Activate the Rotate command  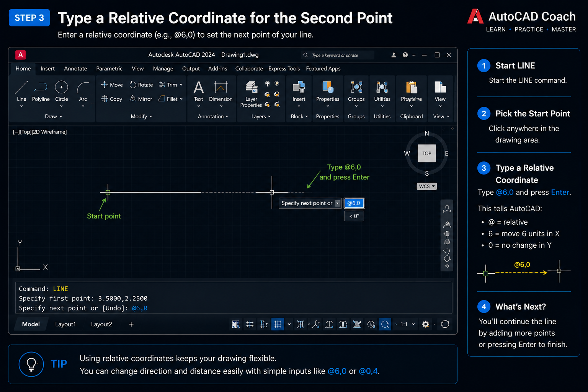tap(141, 85)
